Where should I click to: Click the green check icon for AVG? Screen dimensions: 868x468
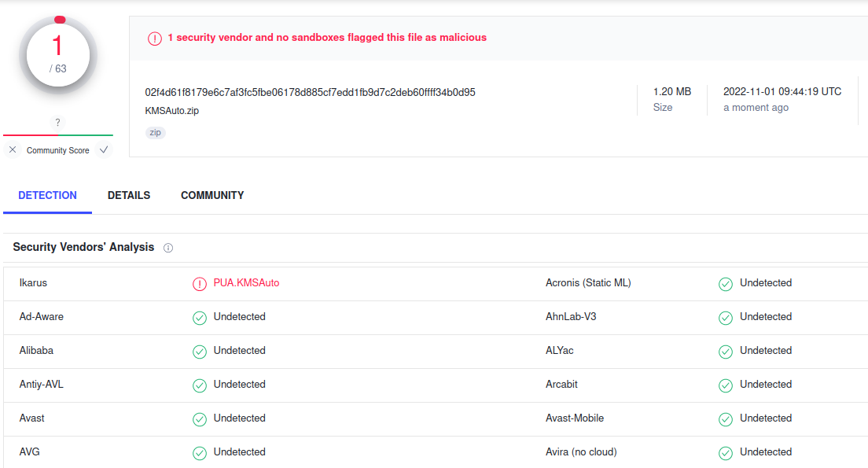coord(199,452)
